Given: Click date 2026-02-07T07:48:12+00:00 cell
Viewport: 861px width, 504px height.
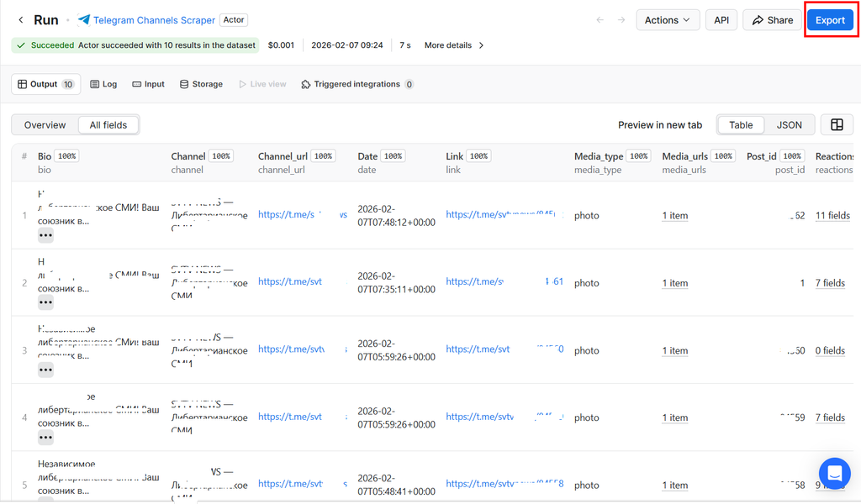Looking at the screenshot, I should tap(397, 216).
